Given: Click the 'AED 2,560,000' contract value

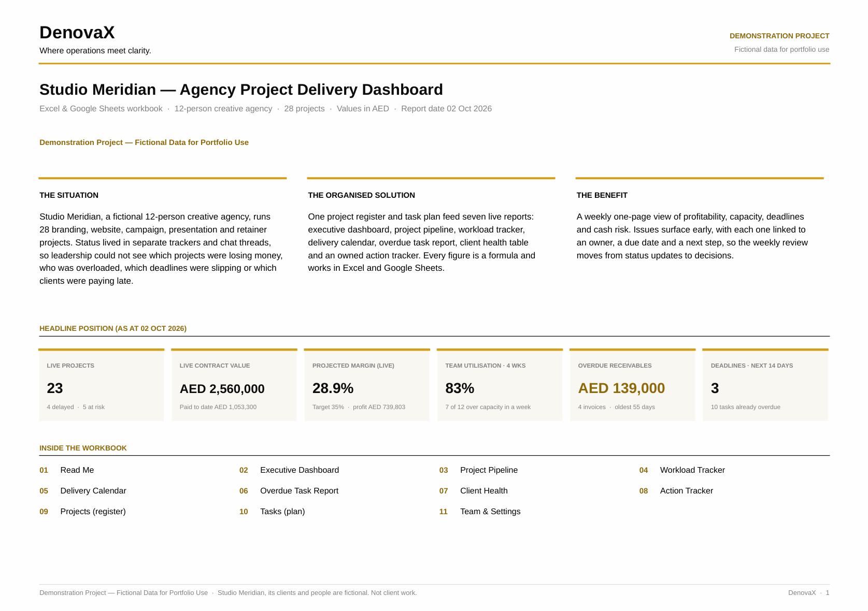Looking at the screenshot, I should pos(222,389).
